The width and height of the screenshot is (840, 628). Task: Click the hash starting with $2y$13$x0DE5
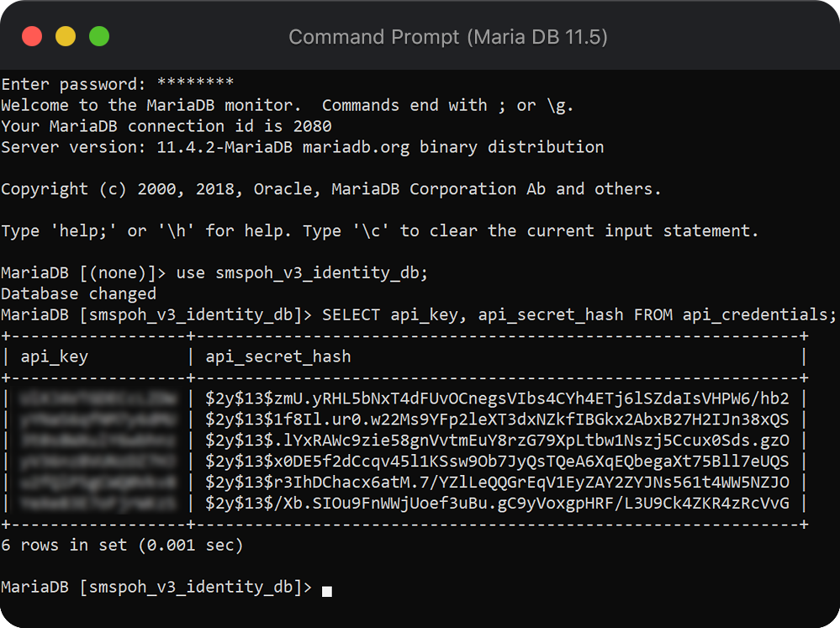click(497, 462)
